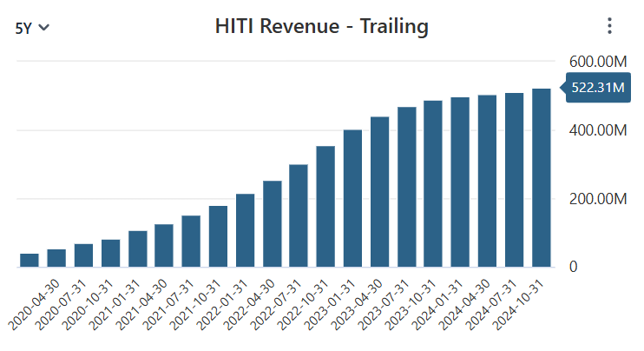Viewport: 644px width, 351px height.
Task: Select the 2022-10-31 revenue bar
Action: pyautogui.click(x=325, y=206)
